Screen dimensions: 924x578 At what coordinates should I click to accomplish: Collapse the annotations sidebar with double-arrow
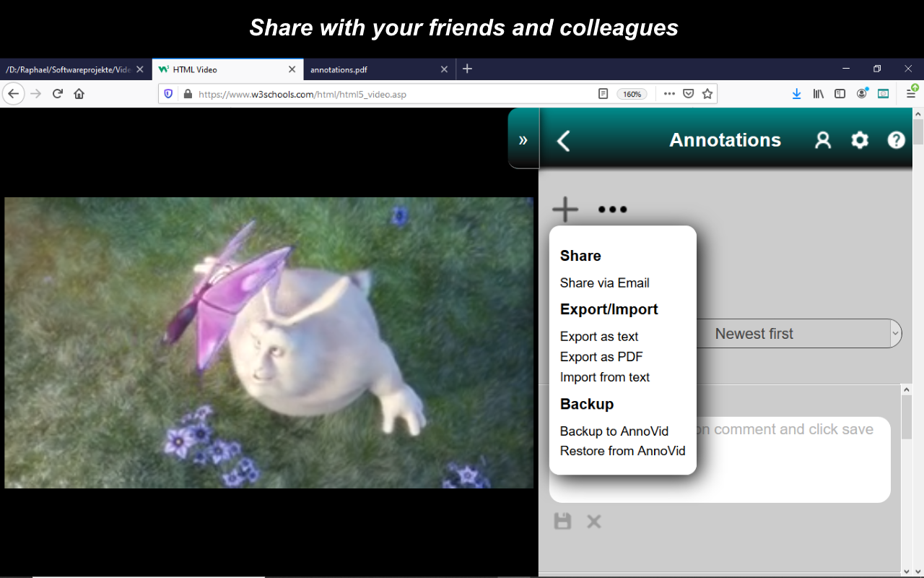(523, 139)
